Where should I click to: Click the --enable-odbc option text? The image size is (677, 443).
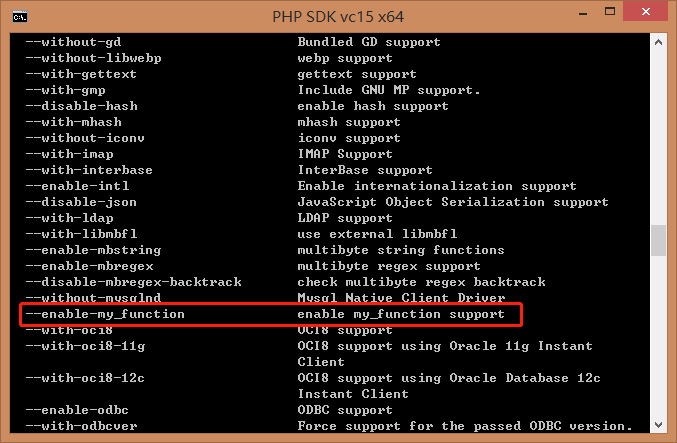tap(77, 410)
